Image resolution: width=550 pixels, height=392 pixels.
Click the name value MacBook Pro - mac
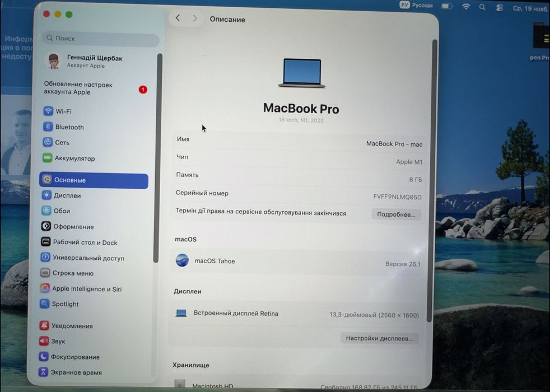coord(394,144)
